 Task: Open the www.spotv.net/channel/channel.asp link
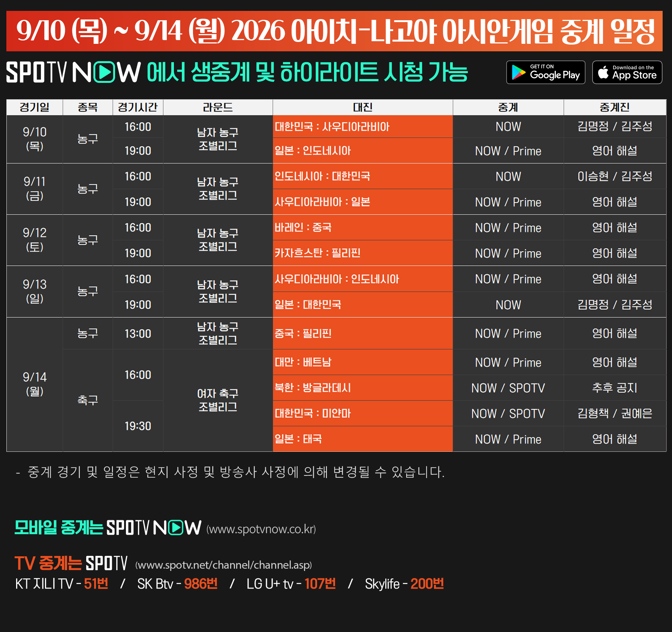(x=223, y=565)
